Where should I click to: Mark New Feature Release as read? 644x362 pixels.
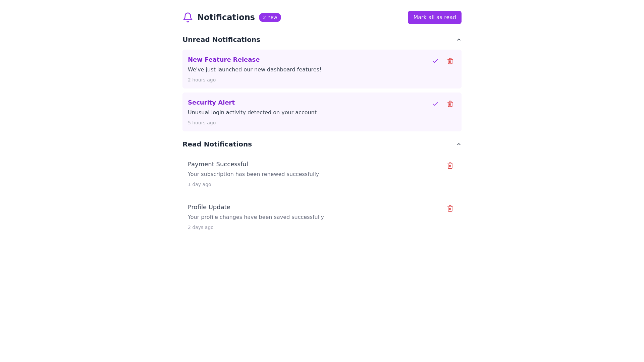pos(435,61)
